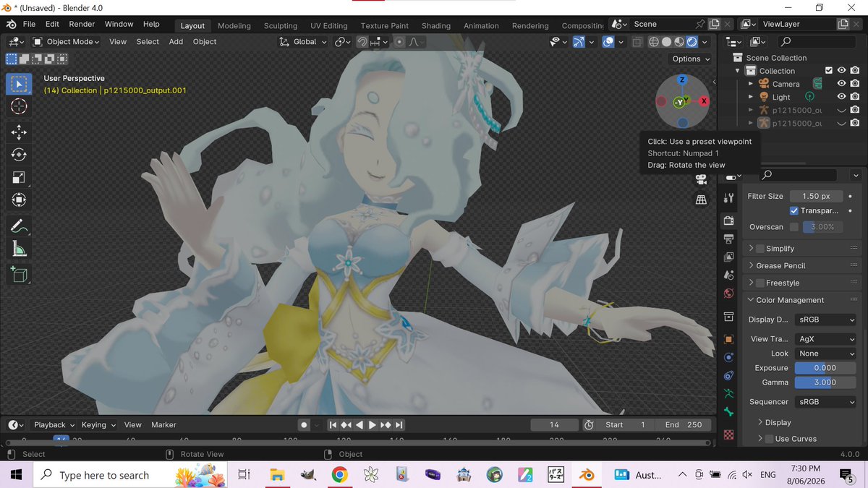868x488 pixels.
Task: Choose the Annotate tool
Action: pos(19,226)
